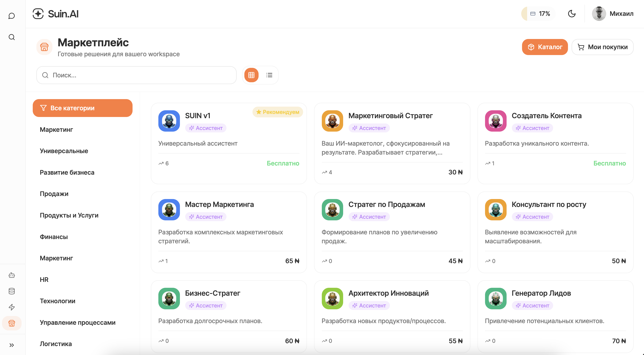The height and width of the screenshot is (355, 644).
Task: Open the chat icon in left sidebar
Action: pos(12,16)
